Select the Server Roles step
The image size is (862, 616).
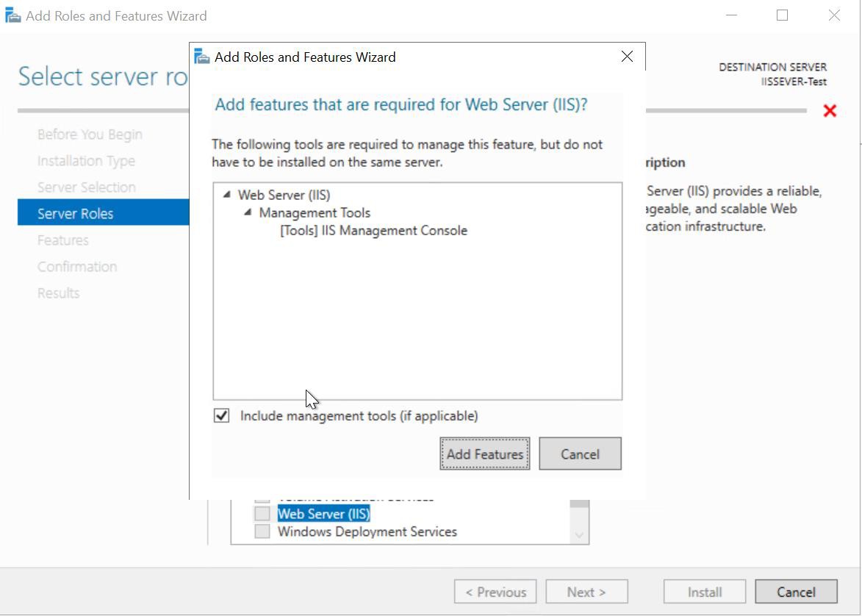(x=104, y=212)
